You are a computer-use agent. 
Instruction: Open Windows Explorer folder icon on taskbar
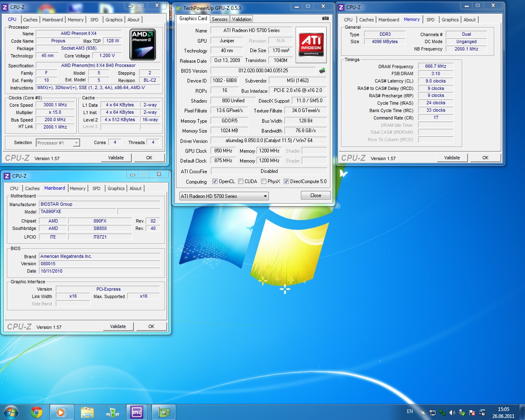[x=87, y=412]
